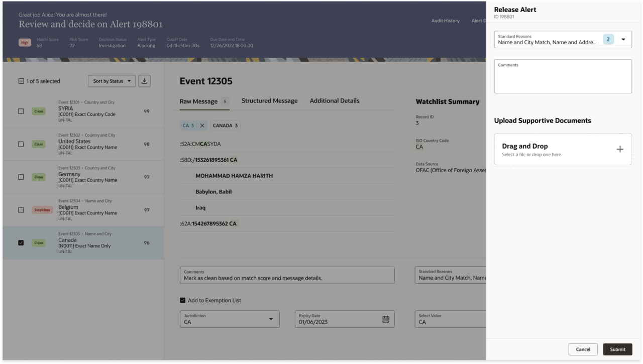
Task: Open the Expiry Date calendar picker
Action: pos(386,319)
